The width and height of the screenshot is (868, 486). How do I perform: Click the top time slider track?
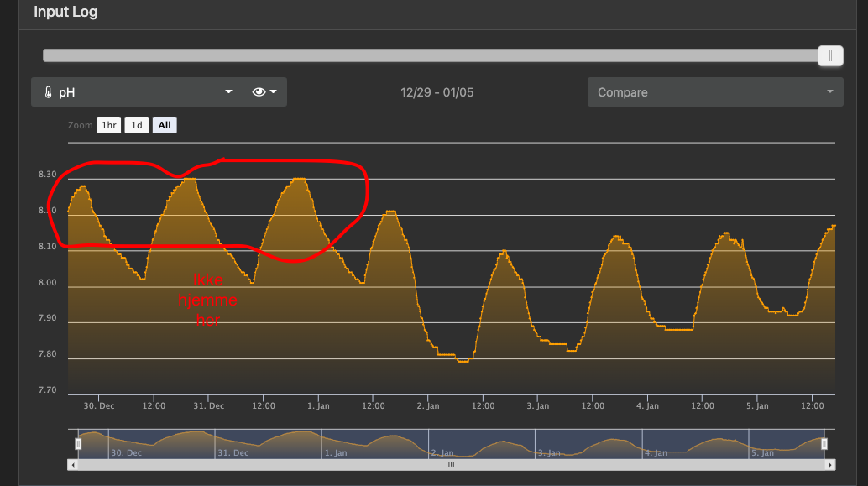pos(420,55)
